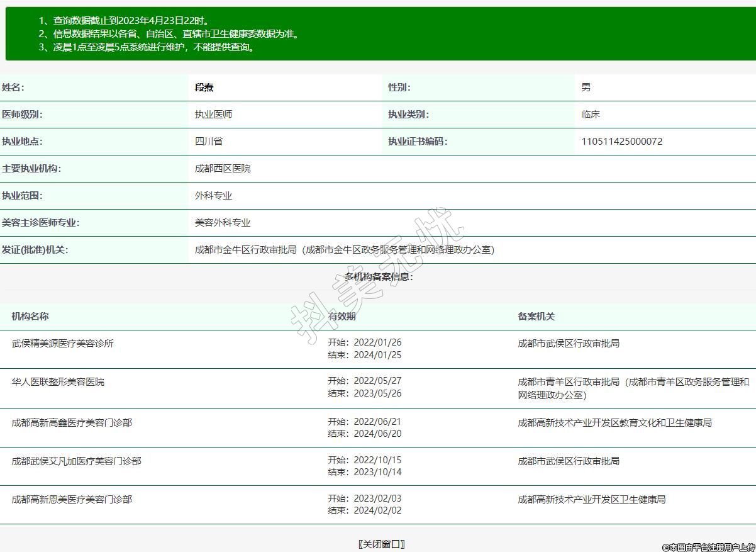
Task: Click the 备案机关 column header
Action: pyautogui.click(x=536, y=317)
